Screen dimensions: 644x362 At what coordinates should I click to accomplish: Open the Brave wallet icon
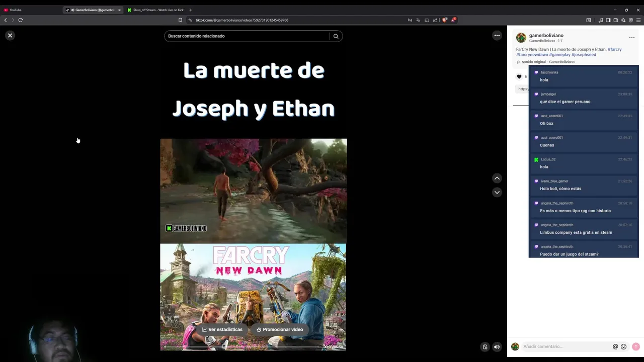tap(615, 20)
